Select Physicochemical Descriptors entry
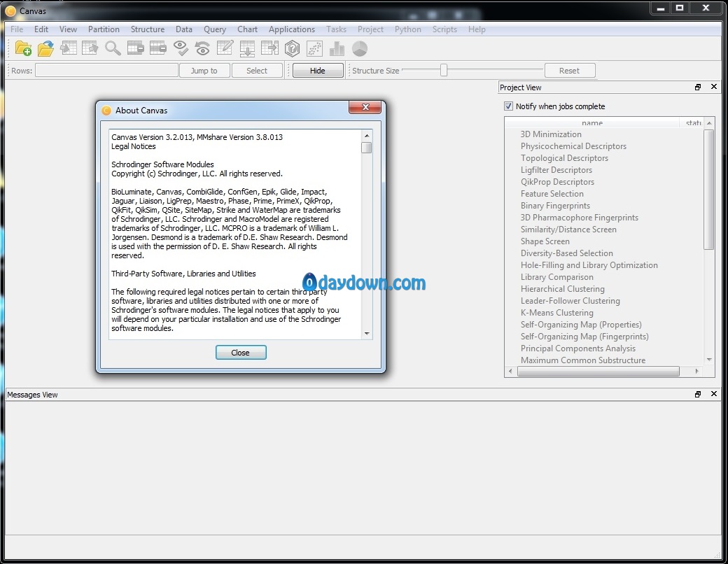728x564 pixels. coord(573,146)
